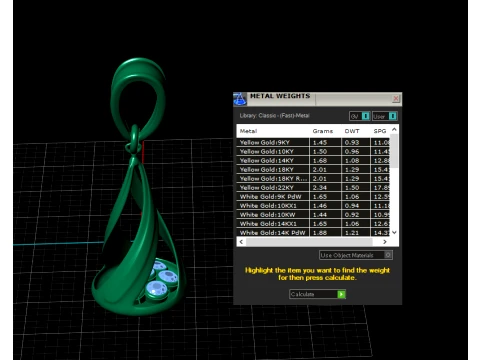This screenshot has width=480, height=360.
Task: Click the 1.45 grams value
Action: coord(320,142)
